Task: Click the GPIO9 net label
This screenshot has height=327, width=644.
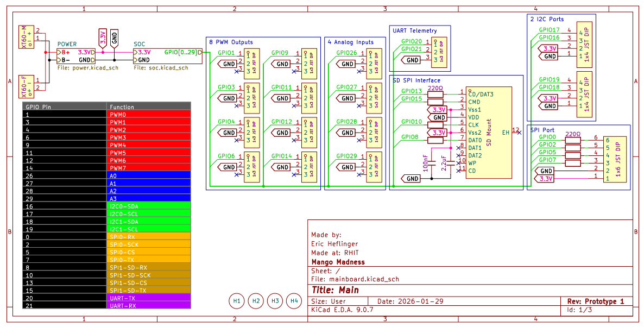Action: (x=280, y=53)
